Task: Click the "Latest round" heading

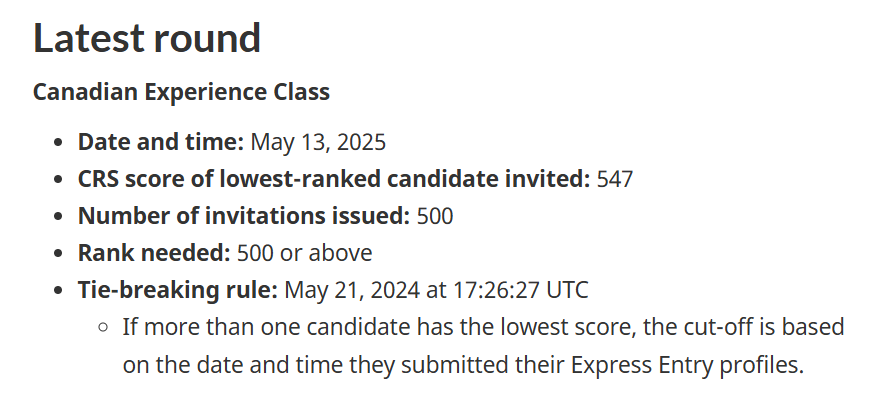Action: [146, 38]
